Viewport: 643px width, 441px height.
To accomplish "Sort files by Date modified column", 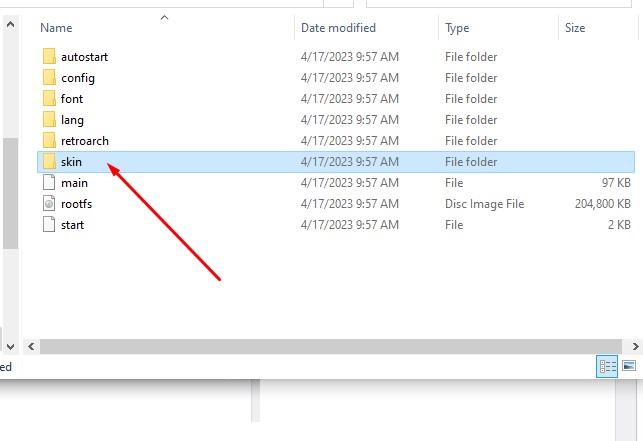I will tap(338, 28).
